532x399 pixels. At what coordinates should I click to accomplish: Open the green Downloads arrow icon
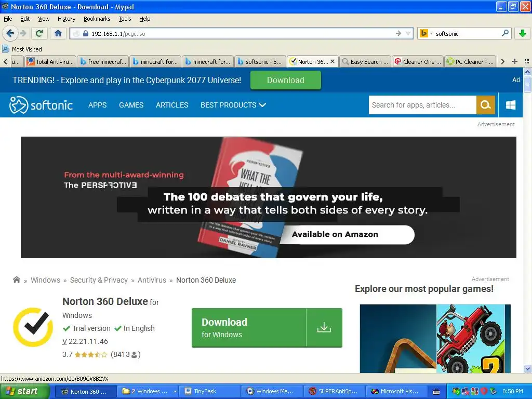(x=523, y=33)
